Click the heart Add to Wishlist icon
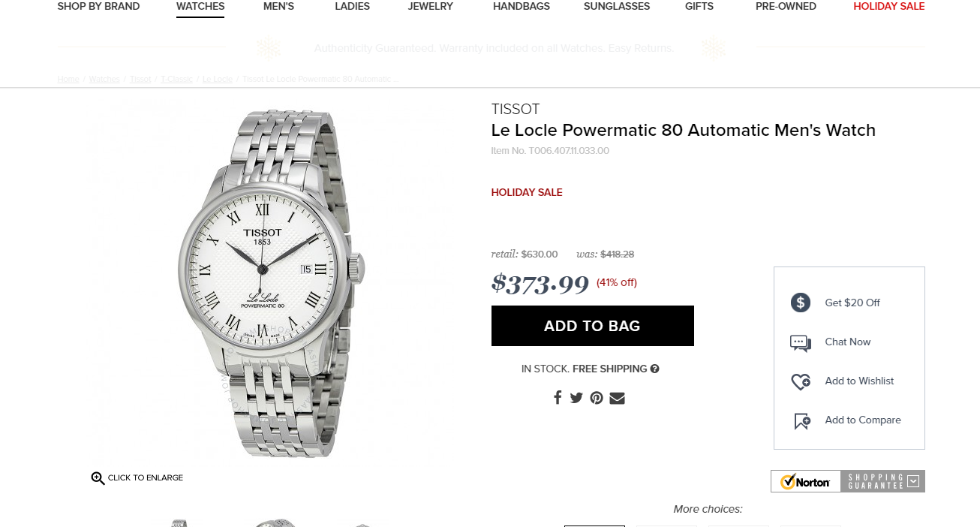The image size is (980, 527). 801,381
